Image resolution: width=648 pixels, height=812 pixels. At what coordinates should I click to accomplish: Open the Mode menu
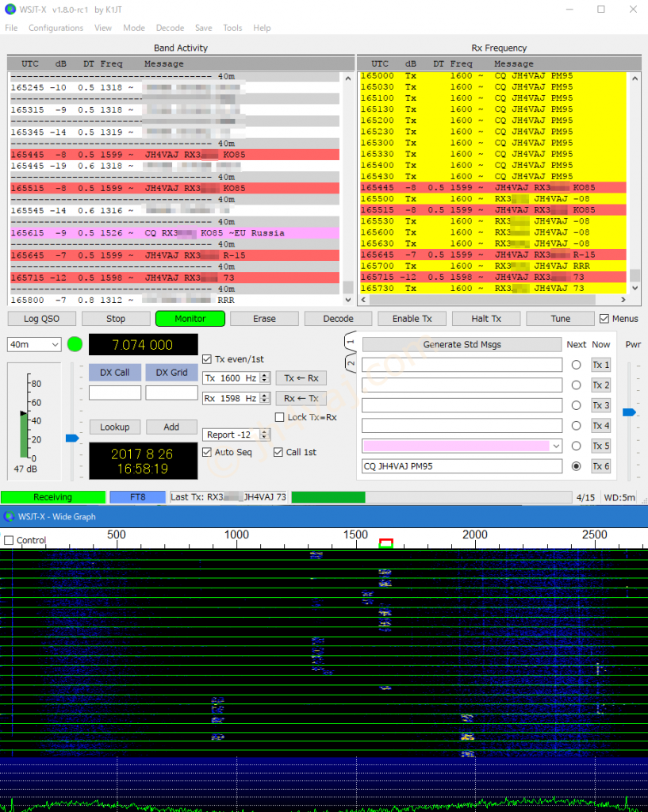pyautogui.click(x=134, y=28)
